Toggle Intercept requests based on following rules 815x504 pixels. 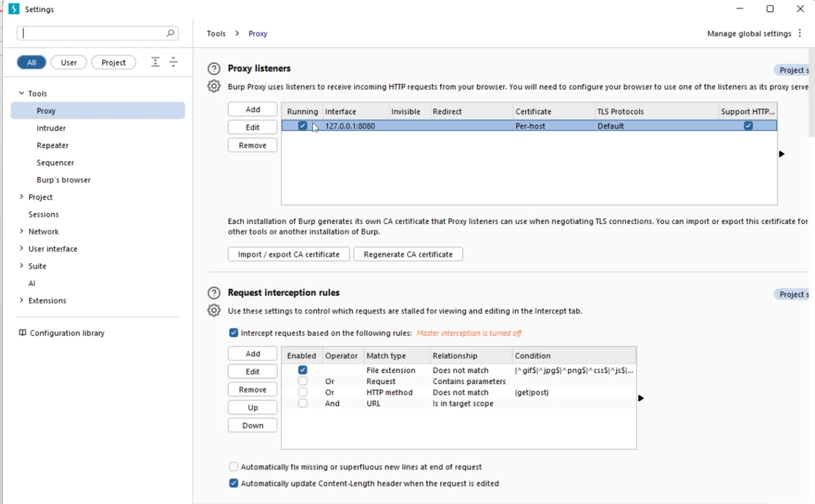(234, 333)
